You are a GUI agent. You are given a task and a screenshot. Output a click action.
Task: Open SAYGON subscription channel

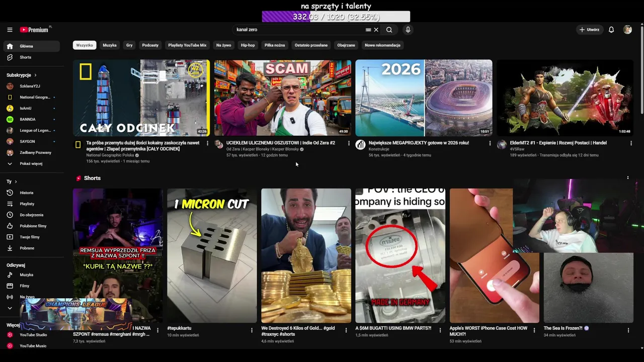point(32,141)
